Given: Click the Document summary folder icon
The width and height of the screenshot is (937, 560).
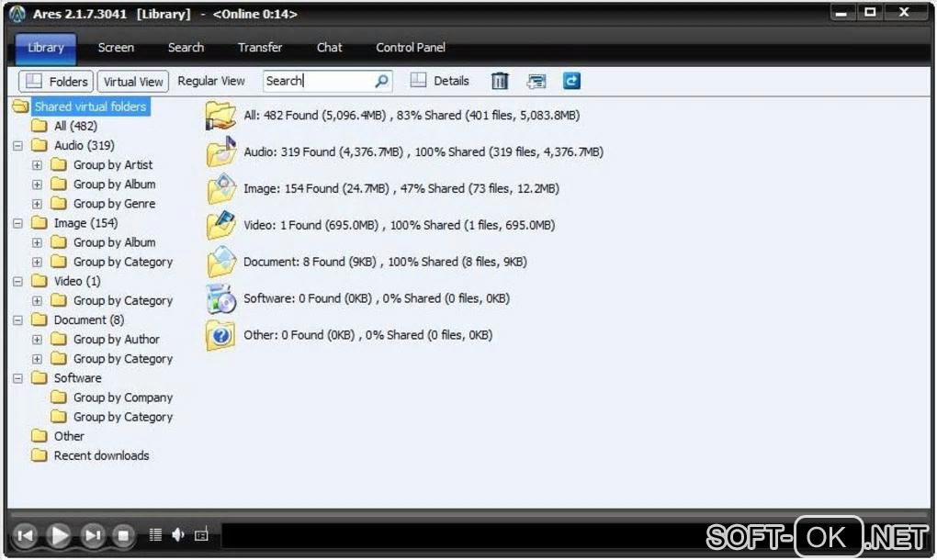Looking at the screenshot, I should [221, 262].
